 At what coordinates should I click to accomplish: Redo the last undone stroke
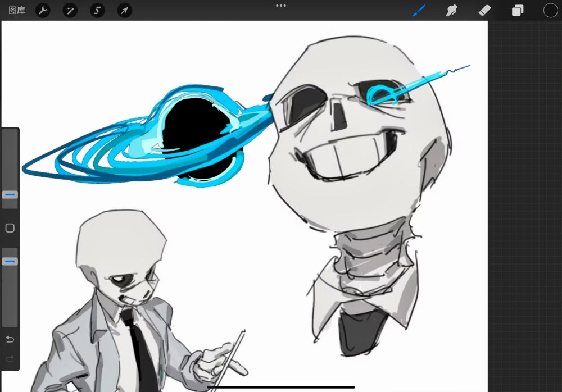(10, 359)
